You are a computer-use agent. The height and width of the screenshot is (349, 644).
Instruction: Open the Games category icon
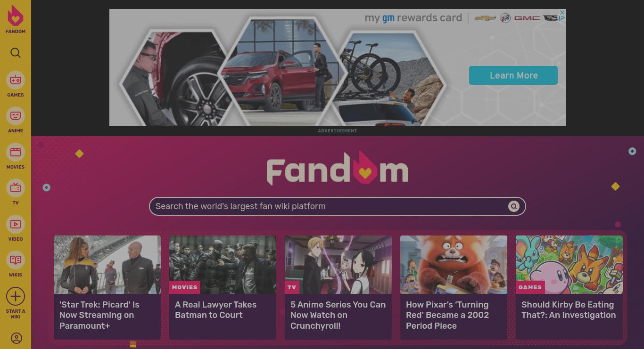click(16, 80)
